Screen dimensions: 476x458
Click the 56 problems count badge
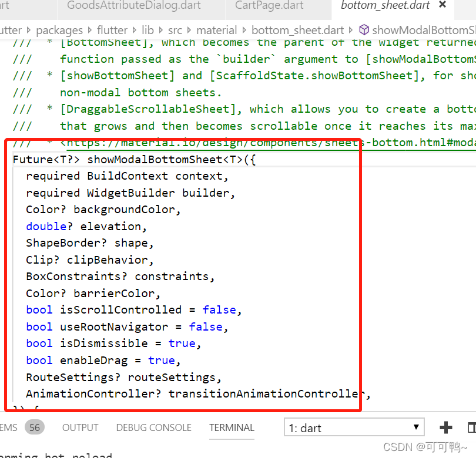(35, 427)
